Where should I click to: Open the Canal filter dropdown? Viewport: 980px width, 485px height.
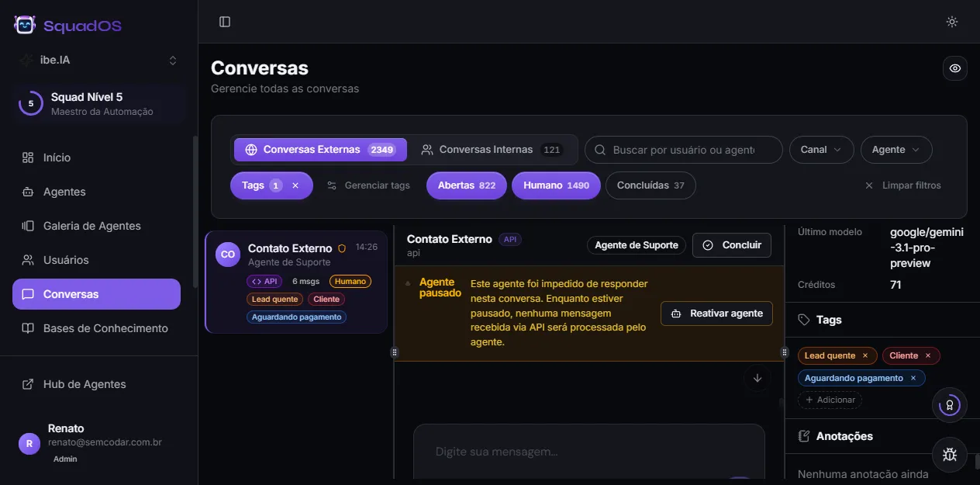(x=821, y=150)
